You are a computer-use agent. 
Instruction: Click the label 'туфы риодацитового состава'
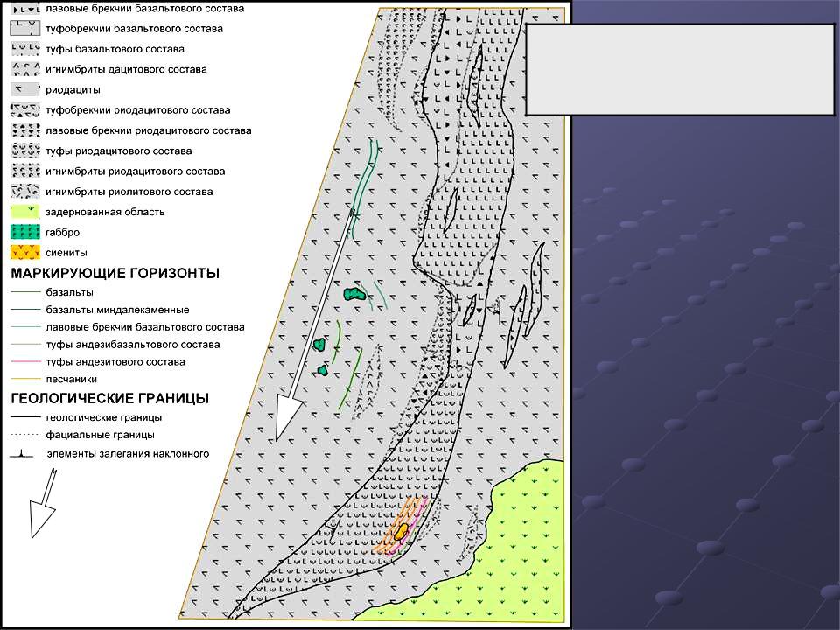118,151
